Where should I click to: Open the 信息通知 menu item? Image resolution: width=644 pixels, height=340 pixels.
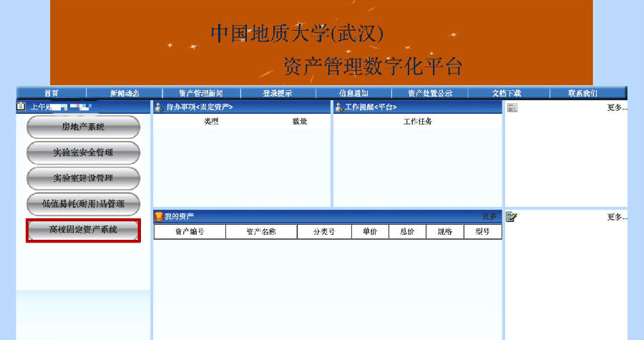click(x=353, y=93)
